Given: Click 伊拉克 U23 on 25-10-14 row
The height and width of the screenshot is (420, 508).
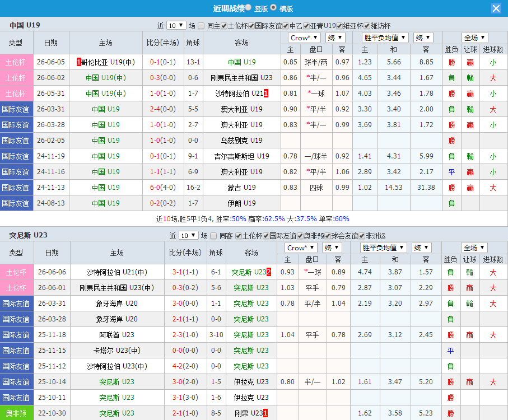Looking at the screenshot, I should point(251,382).
